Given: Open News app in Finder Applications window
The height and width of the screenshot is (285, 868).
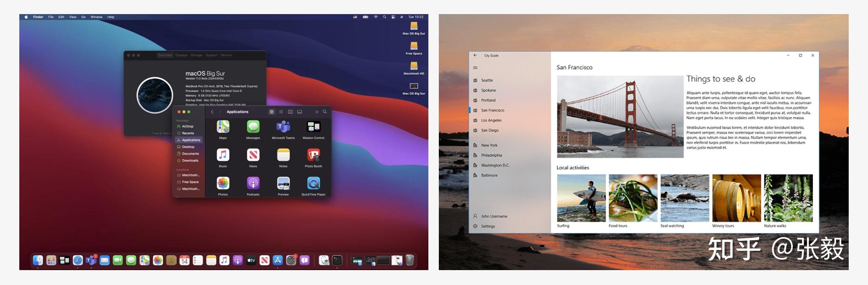Looking at the screenshot, I should coord(253,155).
